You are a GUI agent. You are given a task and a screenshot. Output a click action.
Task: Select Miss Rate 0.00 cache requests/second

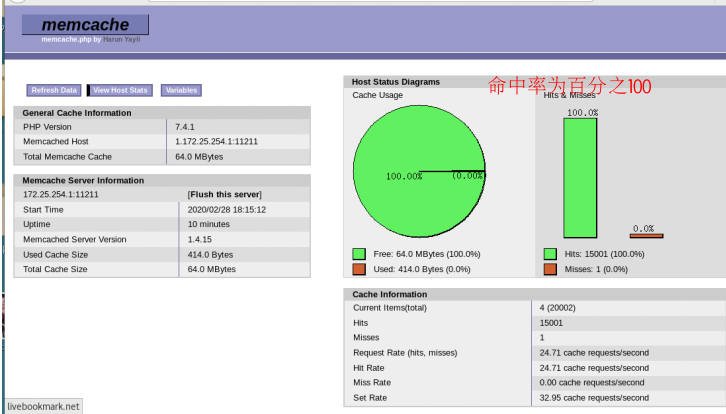592,383
